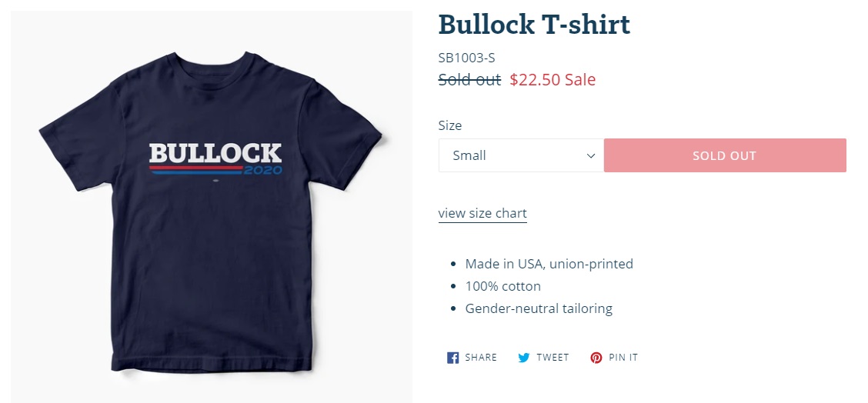
Task: Click the Twitter bird icon
Action: pyautogui.click(x=524, y=358)
